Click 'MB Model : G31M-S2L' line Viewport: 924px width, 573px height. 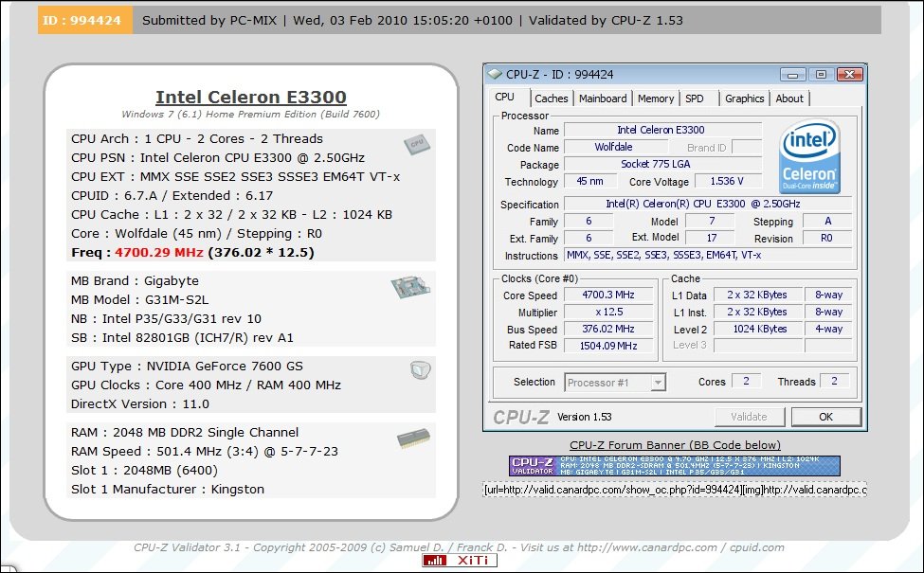pos(139,299)
